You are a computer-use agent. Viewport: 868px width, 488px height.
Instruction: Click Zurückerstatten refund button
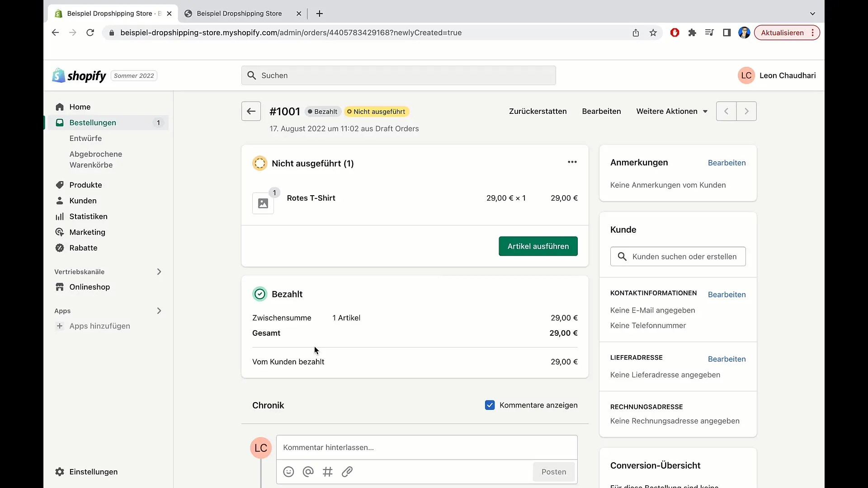tap(538, 111)
